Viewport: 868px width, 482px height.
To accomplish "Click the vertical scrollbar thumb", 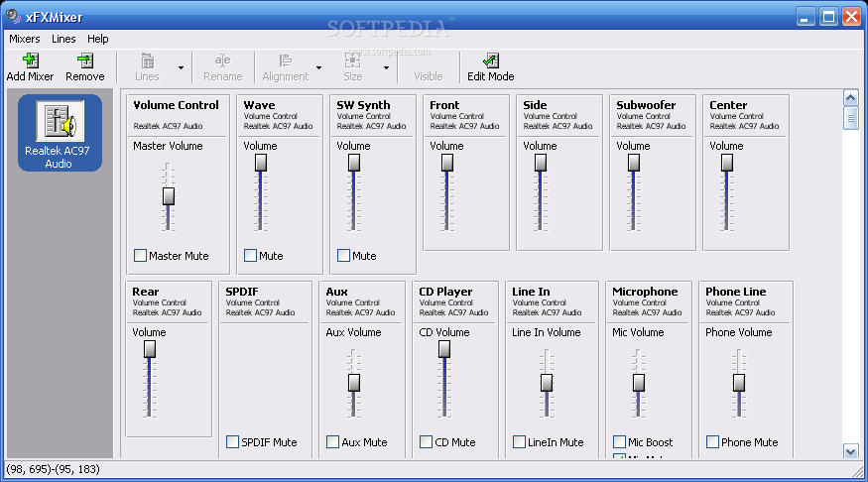I will 851,118.
